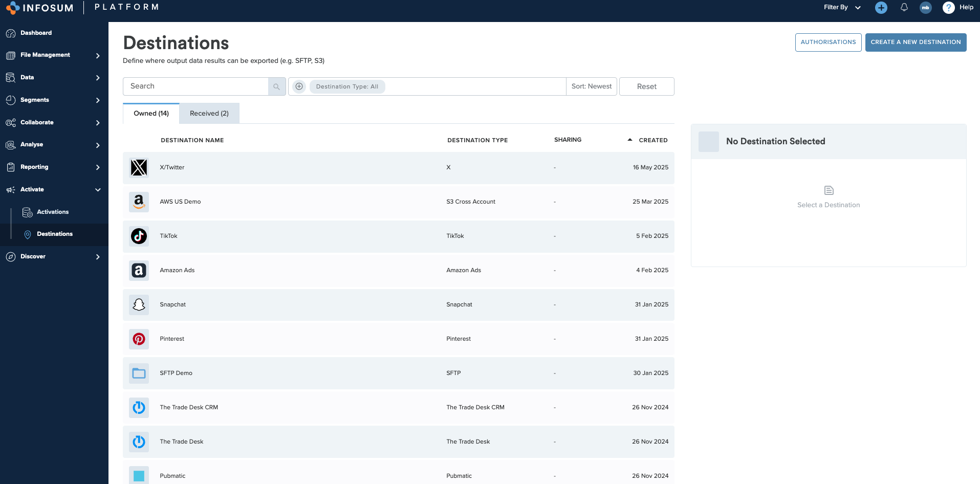Select the Pinterest row name
Viewport: 980px width, 484px height.
tap(172, 339)
